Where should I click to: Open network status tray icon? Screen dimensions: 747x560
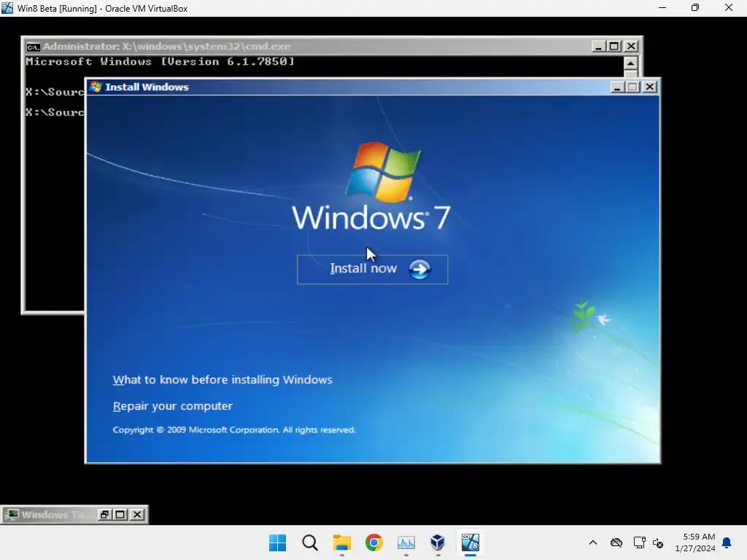coord(639,542)
